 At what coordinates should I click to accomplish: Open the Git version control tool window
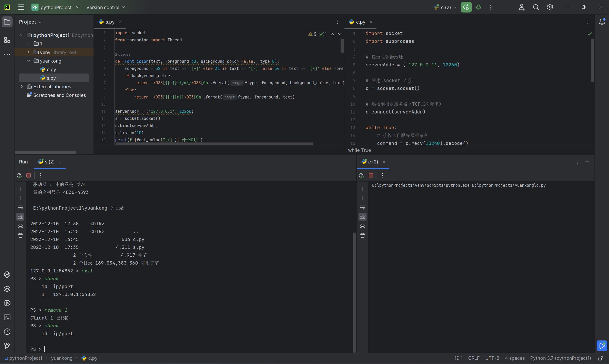7,346
